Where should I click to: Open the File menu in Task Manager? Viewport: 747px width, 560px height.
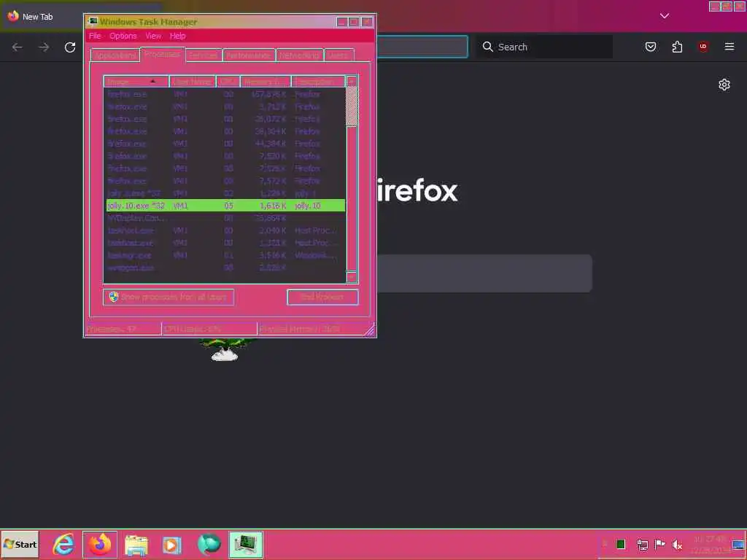[95, 36]
